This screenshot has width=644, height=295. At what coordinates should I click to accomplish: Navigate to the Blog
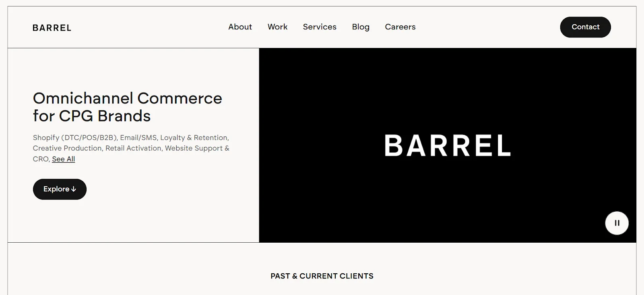click(x=361, y=27)
